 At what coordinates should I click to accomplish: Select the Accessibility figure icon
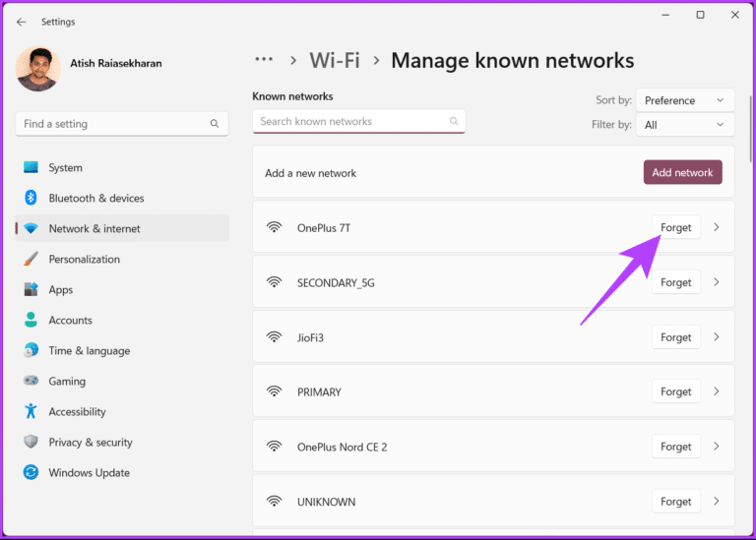point(31,411)
